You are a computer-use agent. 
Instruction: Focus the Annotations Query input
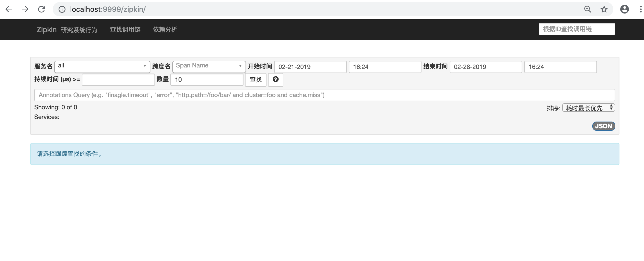click(x=325, y=95)
